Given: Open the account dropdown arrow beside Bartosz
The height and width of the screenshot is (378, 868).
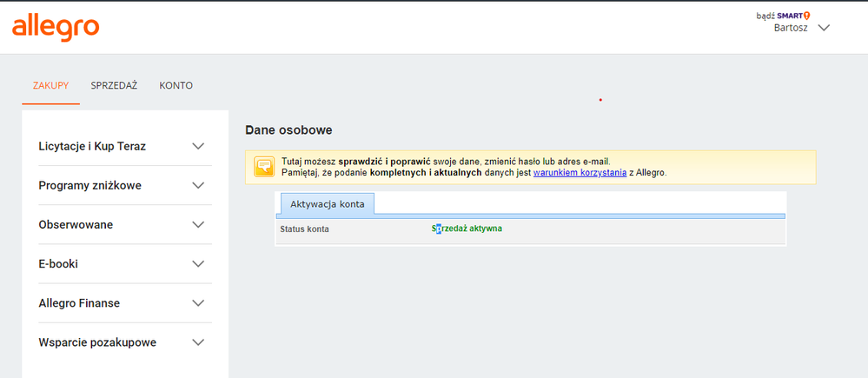Looking at the screenshot, I should [x=825, y=28].
